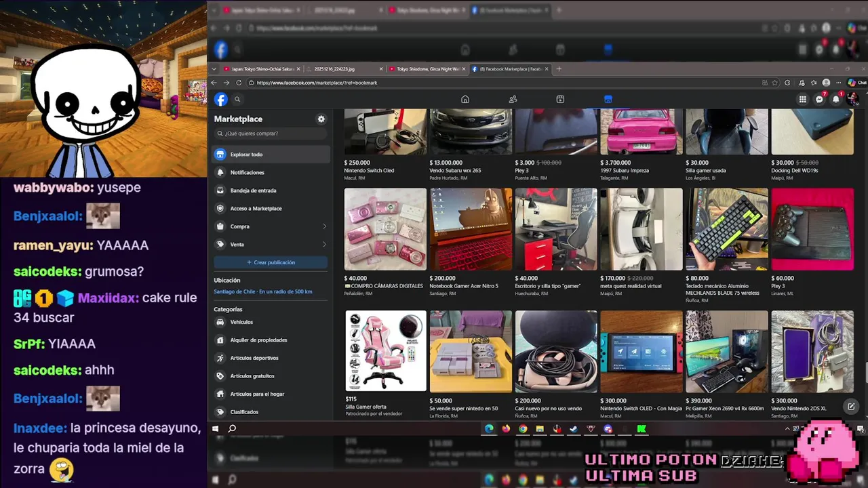Open super nintendo listing image
Screen dimensions: 868x488
click(471, 351)
